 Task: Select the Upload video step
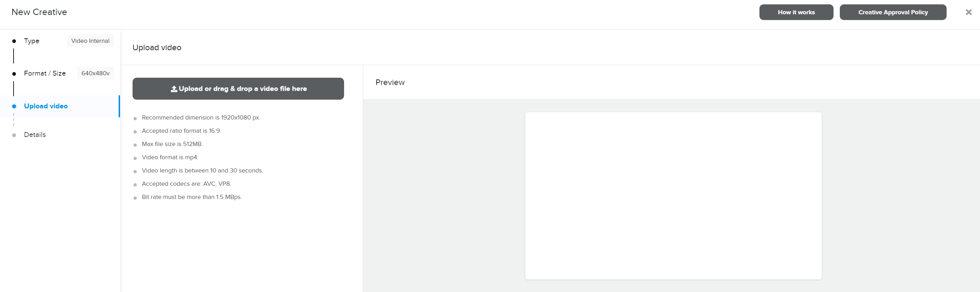pos(46,106)
